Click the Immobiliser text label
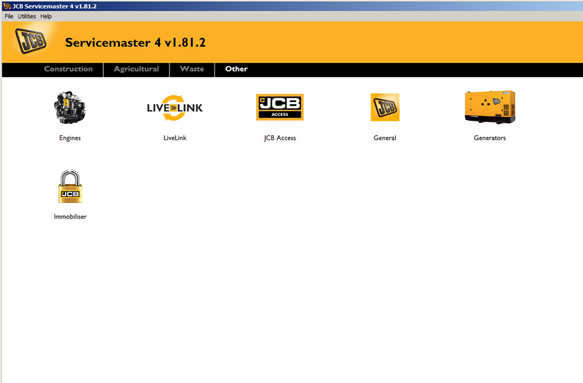Screen dimensions: 583x383 [x=70, y=216]
